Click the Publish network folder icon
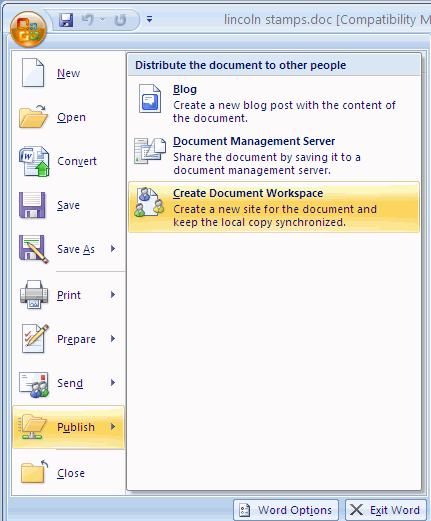This screenshot has height=521, width=431. [x=32, y=426]
